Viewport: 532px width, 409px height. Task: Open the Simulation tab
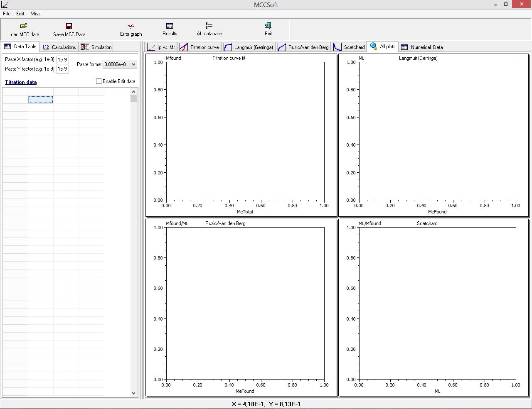(x=96, y=47)
